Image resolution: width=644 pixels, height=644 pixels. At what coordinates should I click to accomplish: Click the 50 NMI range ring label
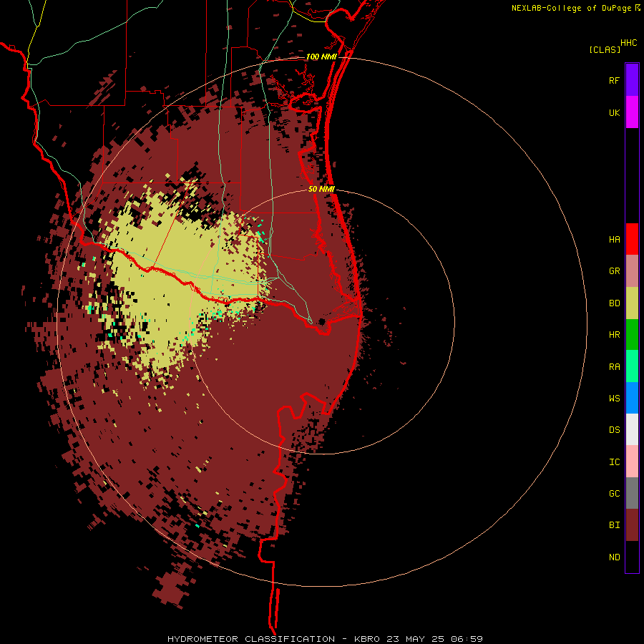pyautogui.click(x=321, y=189)
